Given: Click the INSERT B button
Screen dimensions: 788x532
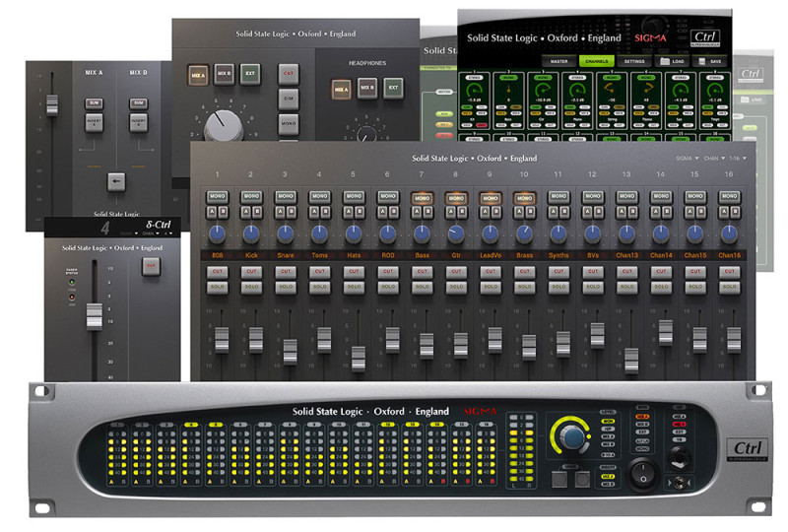Looking at the screenshot, I should pos(138,122).
